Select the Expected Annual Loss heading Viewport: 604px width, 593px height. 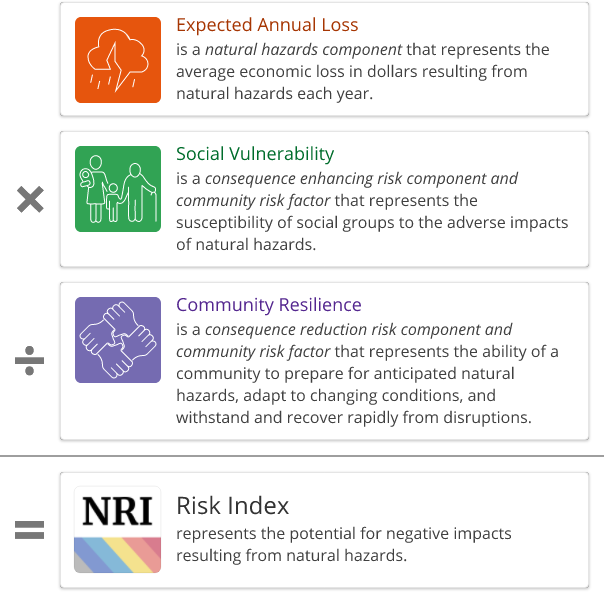point(267,25)
